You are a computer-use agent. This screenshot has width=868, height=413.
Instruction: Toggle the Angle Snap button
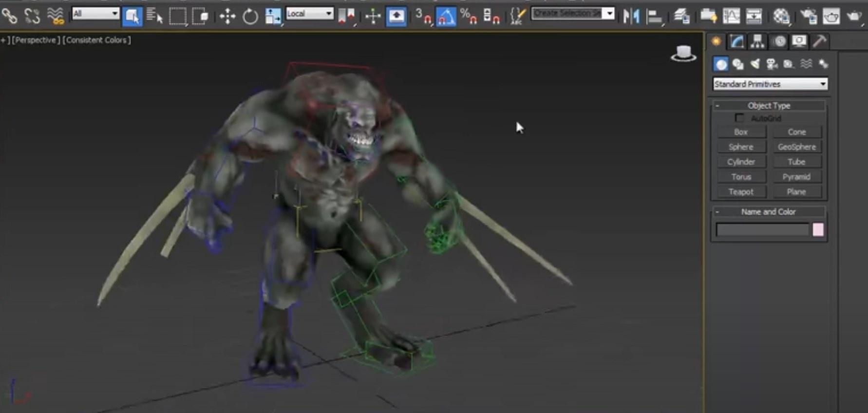446,17
